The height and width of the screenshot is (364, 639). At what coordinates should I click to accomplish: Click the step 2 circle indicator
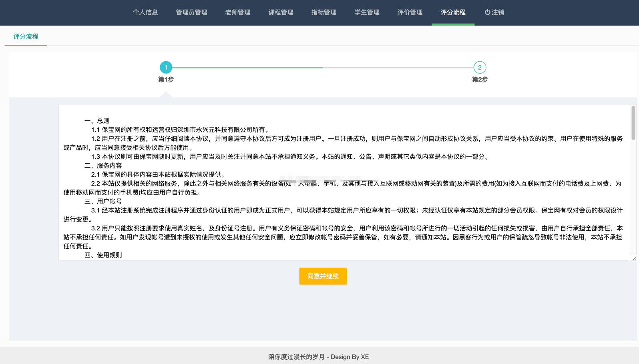click(x=480, y=68)
